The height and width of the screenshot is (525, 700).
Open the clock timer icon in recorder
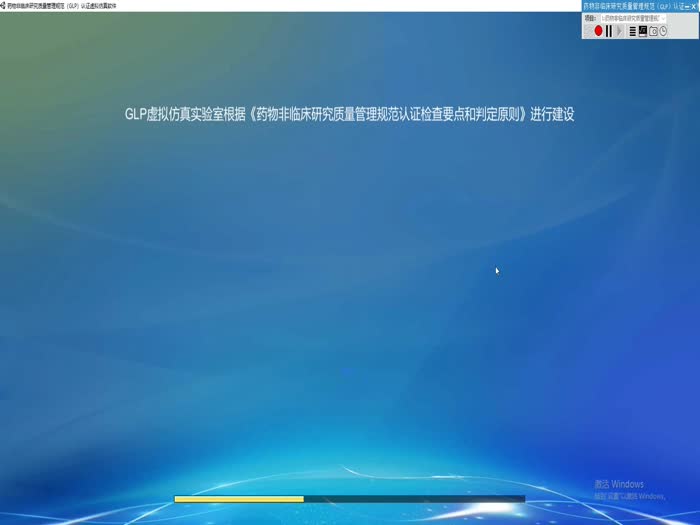pyautogui.click(x=663, y=31)
